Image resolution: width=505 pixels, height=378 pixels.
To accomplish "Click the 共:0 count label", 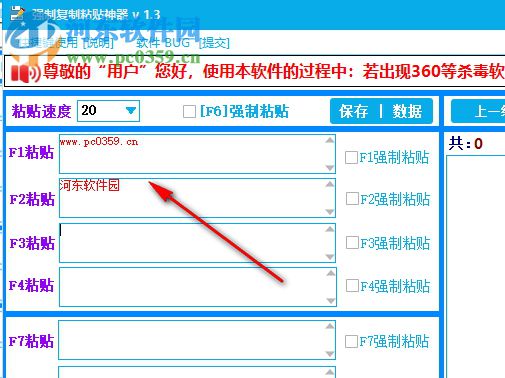I will (465, 144).
